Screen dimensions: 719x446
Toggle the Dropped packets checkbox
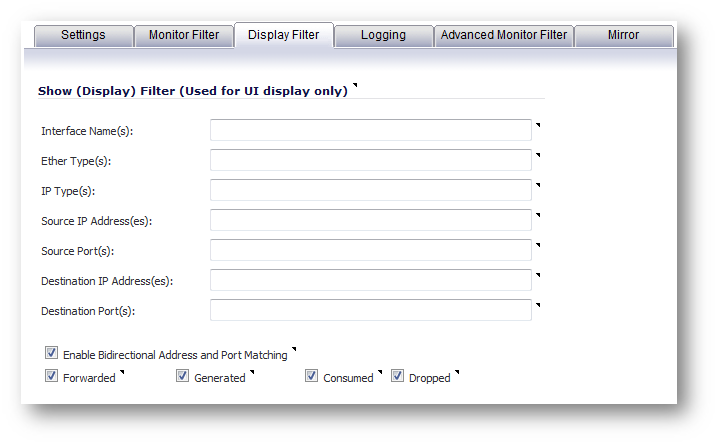tap(397, 377)
